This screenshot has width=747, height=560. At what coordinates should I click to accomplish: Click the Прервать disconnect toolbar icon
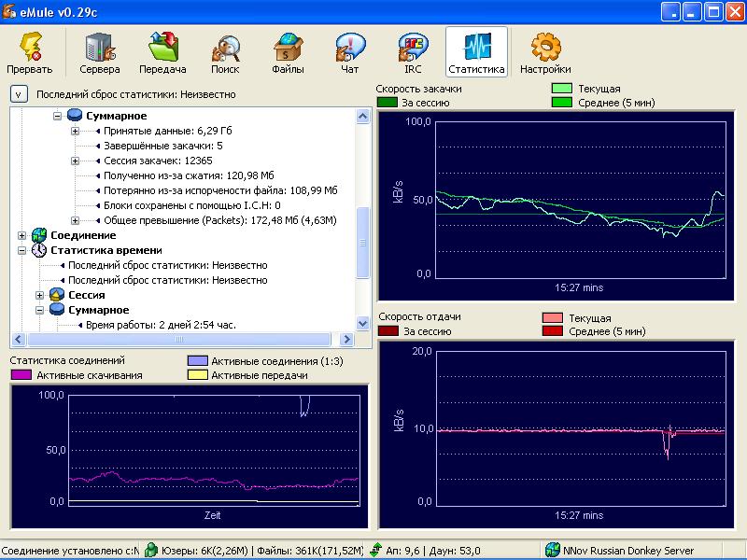click(x=30, y=52)
